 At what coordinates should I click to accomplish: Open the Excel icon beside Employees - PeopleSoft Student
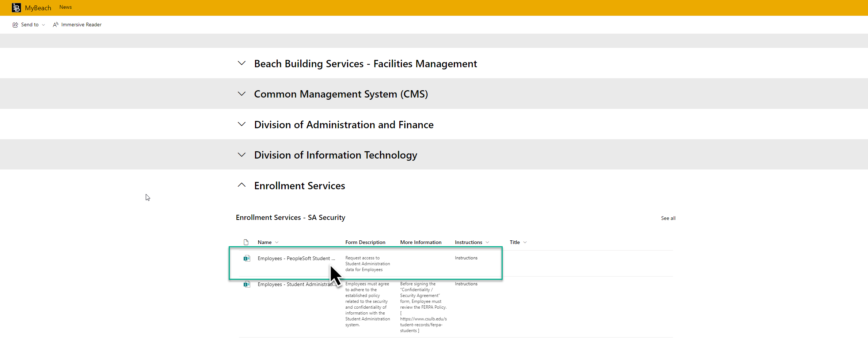tap(247, 258)
